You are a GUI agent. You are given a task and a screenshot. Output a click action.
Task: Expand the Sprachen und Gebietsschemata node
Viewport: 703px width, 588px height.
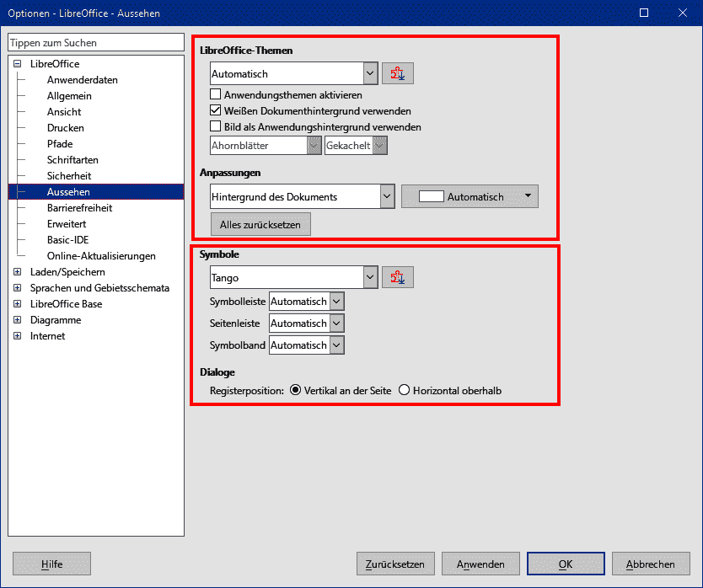[x=18, y=288]
